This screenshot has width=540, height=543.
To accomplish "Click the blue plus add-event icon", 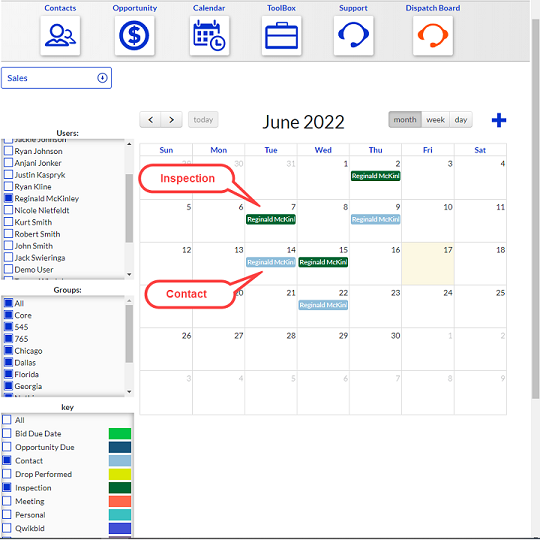I will [x=499, y=120].
